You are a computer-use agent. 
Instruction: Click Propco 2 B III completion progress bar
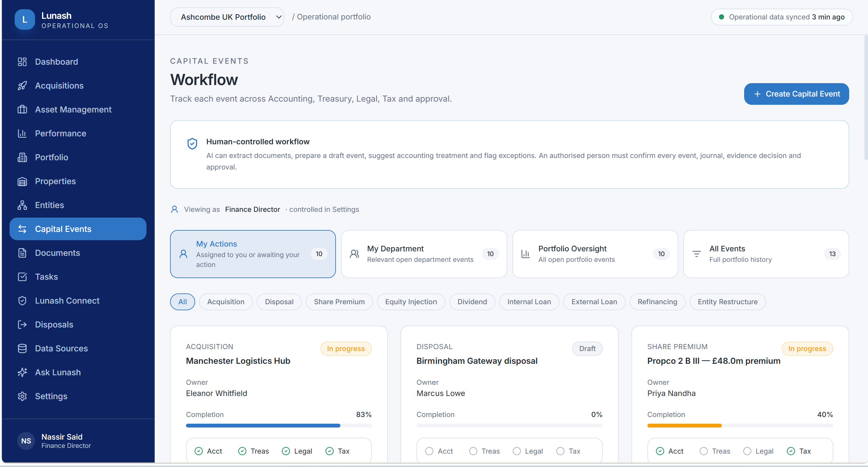[740, 426]
